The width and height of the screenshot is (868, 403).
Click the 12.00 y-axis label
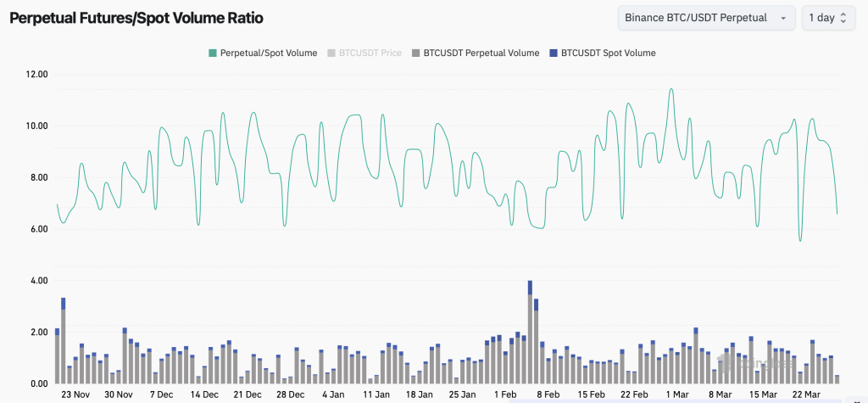click(36, 75)
